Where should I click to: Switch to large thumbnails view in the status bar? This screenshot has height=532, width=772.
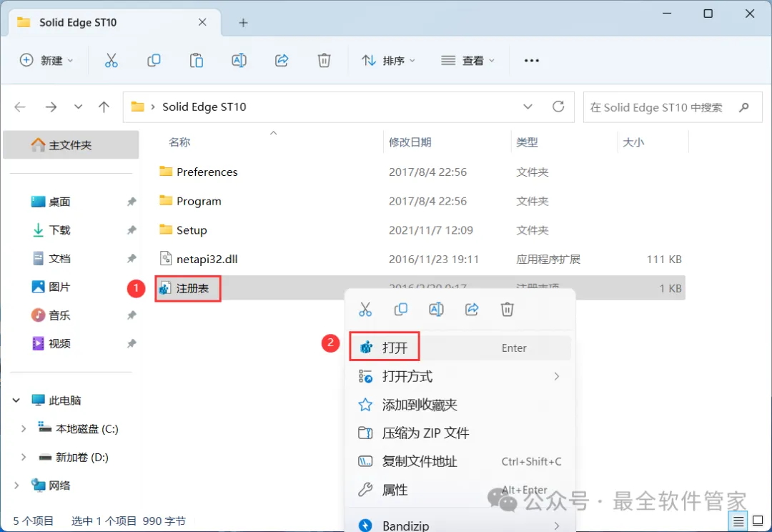click(x=758, y=521)
